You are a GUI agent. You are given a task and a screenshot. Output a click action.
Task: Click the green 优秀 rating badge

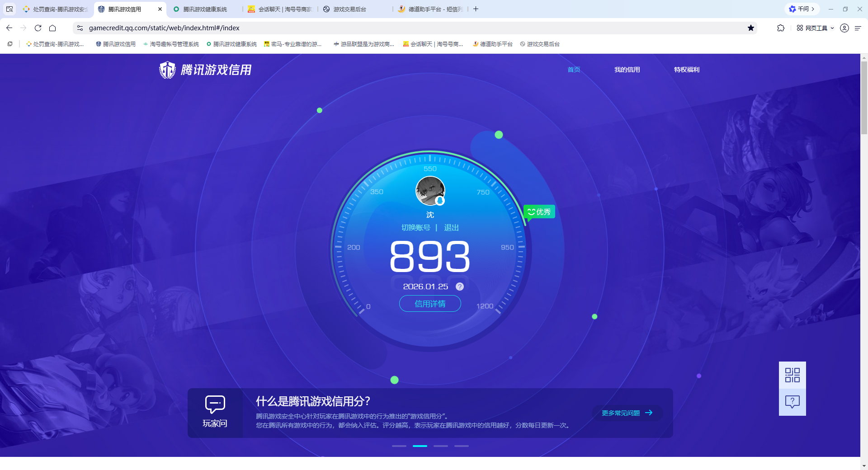[x=539, y=211]
